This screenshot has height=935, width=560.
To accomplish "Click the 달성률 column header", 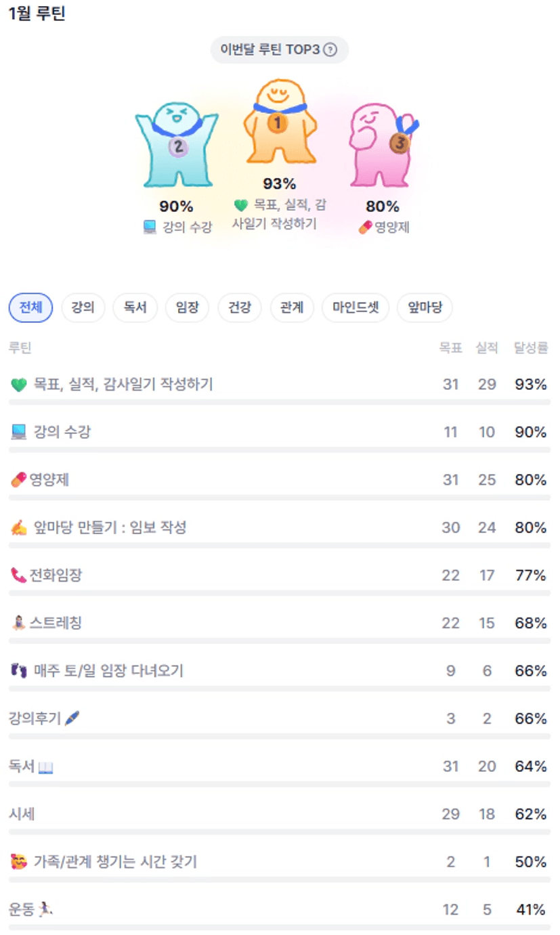I will [531, 348].
